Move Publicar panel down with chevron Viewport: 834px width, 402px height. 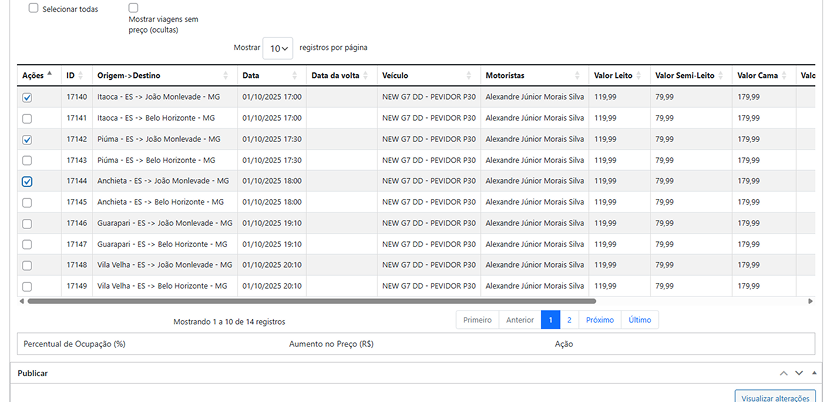798,372
